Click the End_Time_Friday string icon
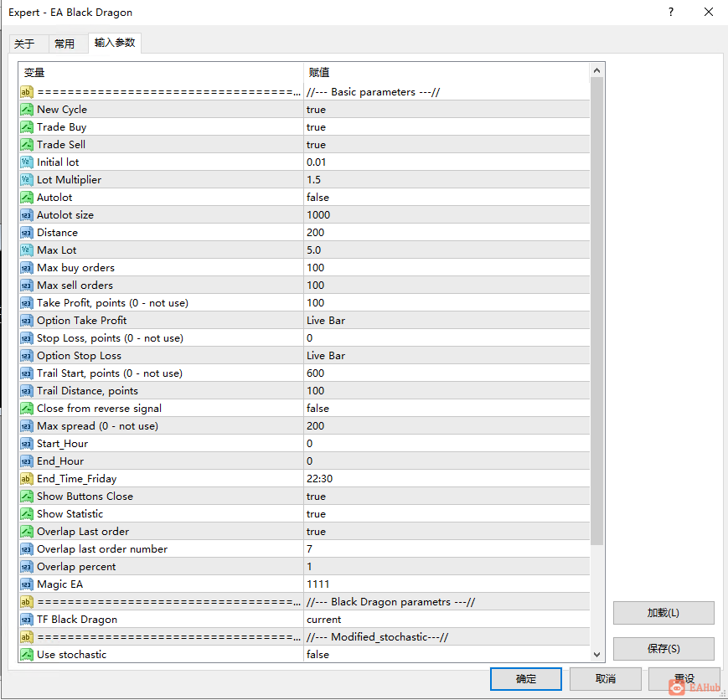This screenshot has height=700, width=728. tap(27, 479)
